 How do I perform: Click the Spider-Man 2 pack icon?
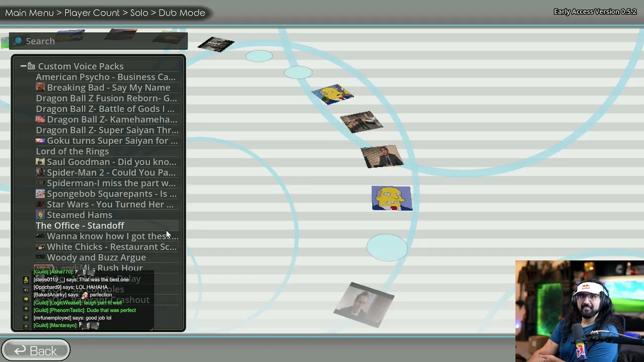pyautogui.click(x=40, y=172)
